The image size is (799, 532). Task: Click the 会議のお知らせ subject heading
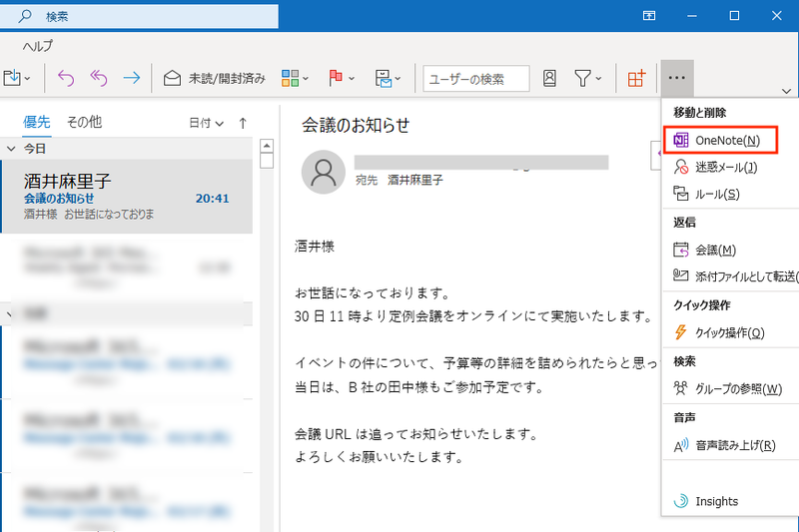pos(356,125)
